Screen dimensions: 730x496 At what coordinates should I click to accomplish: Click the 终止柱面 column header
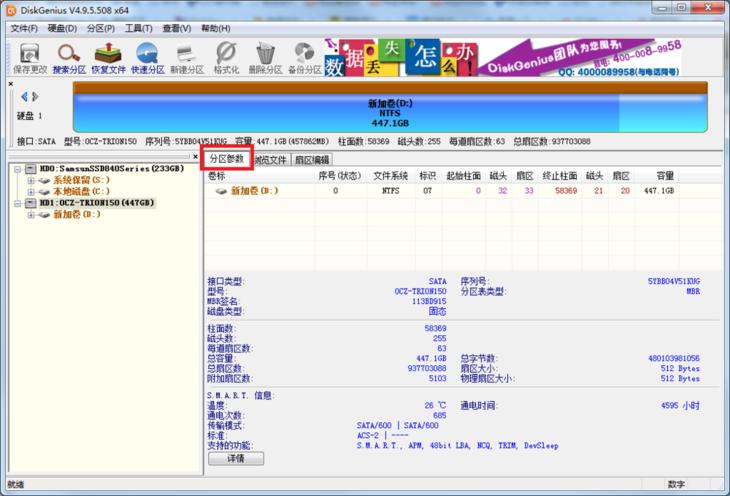560,176
